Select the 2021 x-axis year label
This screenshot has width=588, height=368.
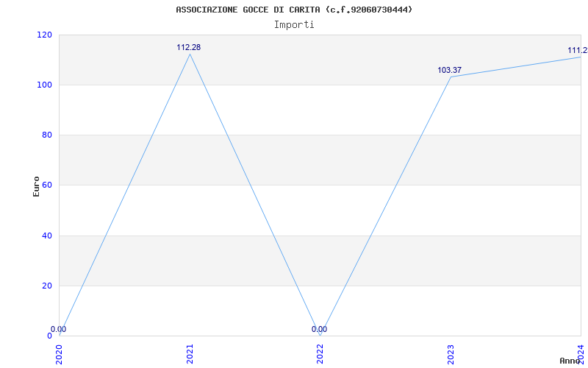coord(190,354)
